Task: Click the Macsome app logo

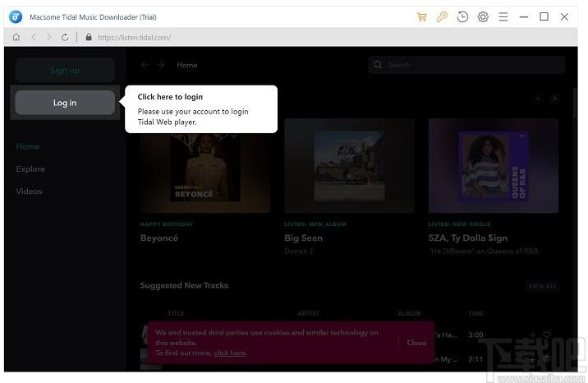Action: click(16, 17)
